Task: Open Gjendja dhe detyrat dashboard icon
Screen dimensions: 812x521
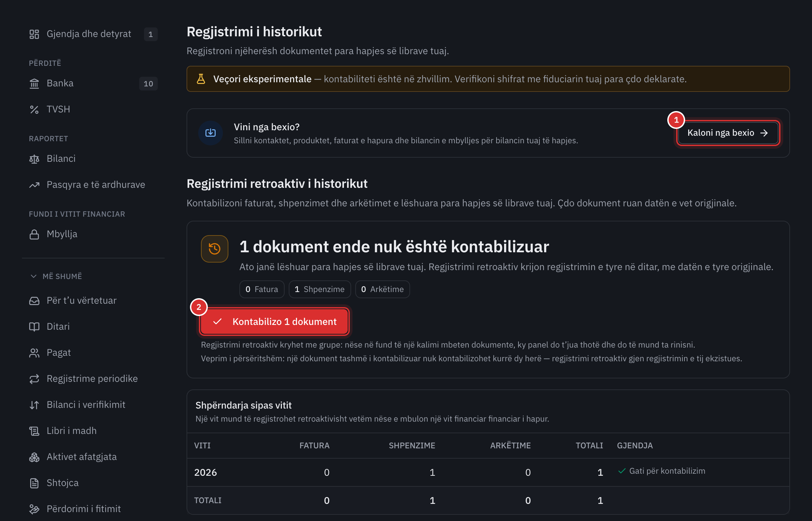Action: tap(34, 34)
